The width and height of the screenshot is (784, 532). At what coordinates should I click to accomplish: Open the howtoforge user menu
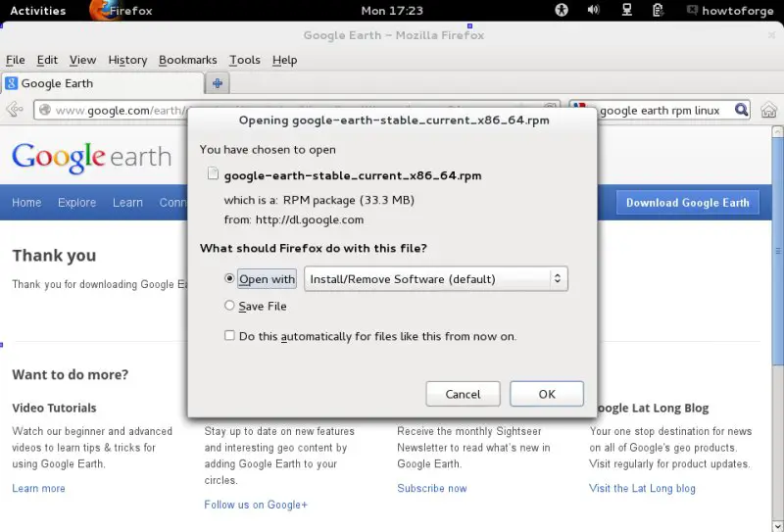tap(730, 11)
